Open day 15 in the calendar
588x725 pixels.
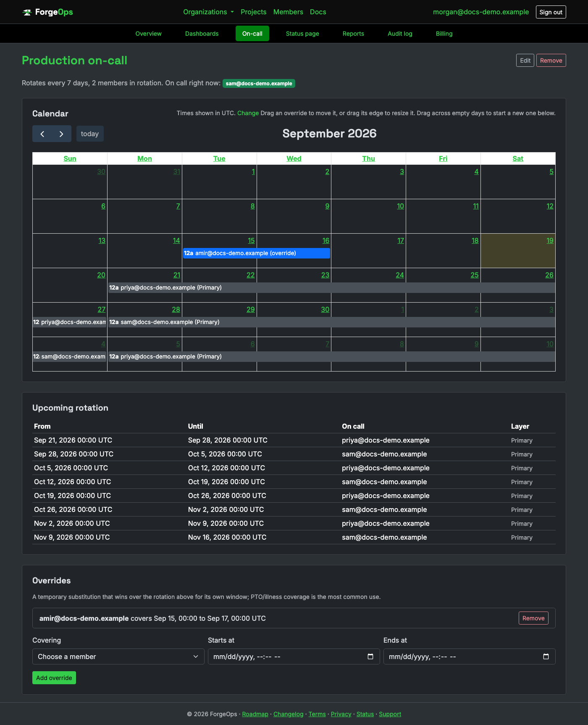tap(251, 240)
